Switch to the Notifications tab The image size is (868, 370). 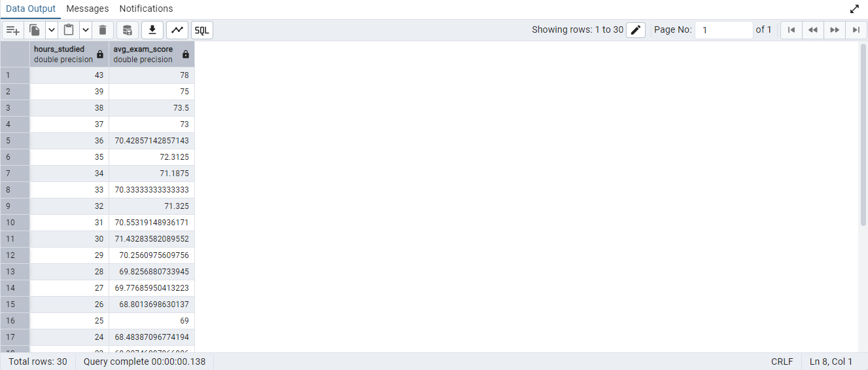coord(146,9)
